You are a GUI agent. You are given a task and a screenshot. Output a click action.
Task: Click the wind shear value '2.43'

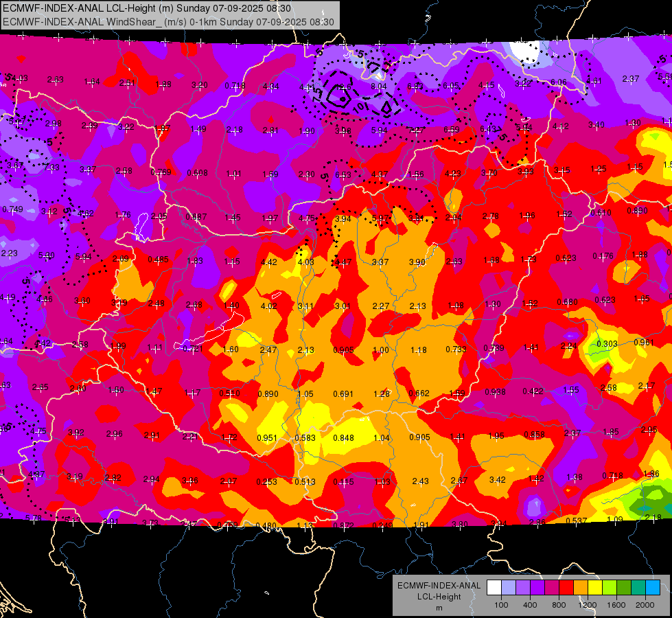tap(420, 481)
